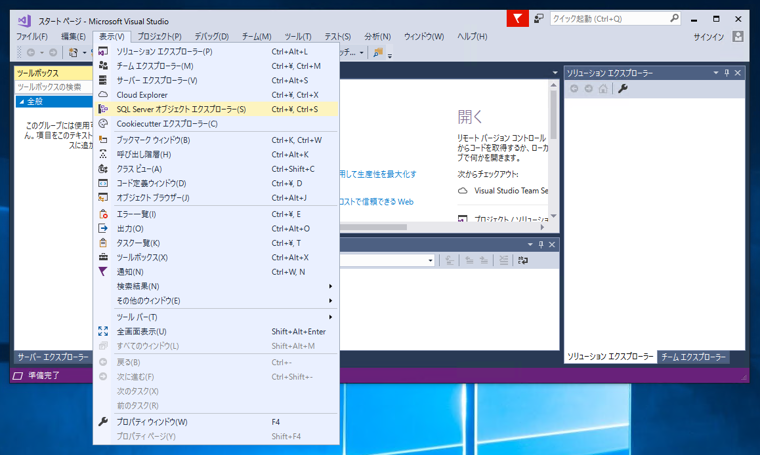Open チーム エクスプローラー(M) from the view menu

[216, 66]
